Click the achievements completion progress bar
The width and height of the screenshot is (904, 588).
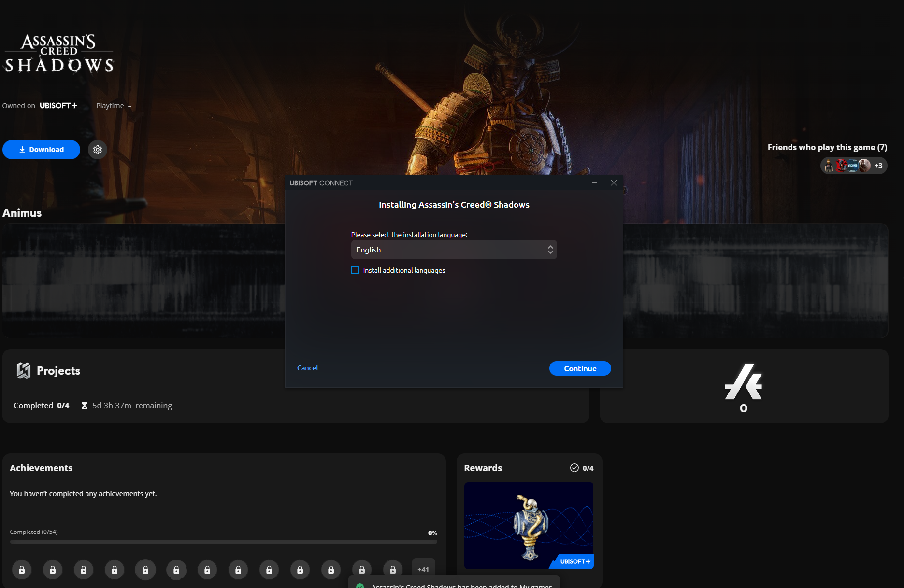(x=224, y=542)
